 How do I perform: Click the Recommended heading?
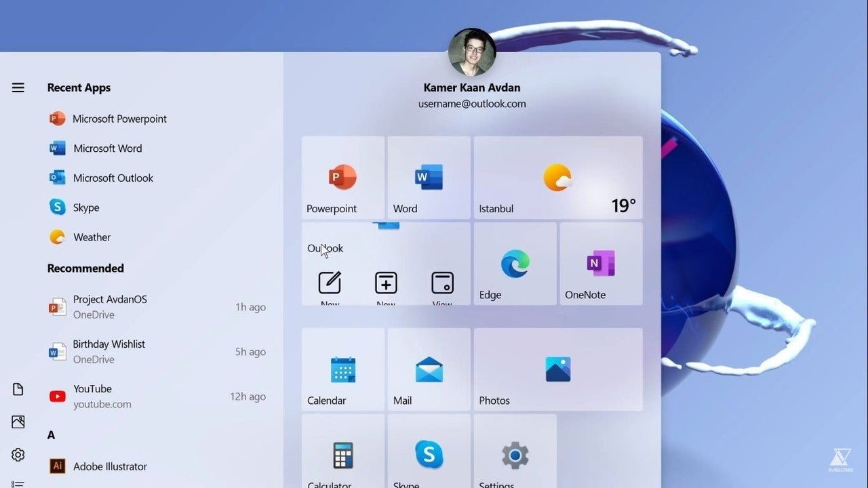coord(85,268)
